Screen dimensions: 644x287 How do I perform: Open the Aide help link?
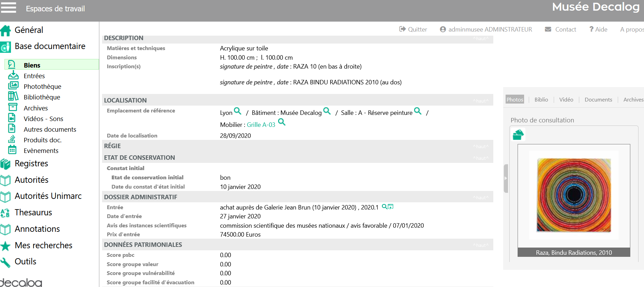coord(598,29)
